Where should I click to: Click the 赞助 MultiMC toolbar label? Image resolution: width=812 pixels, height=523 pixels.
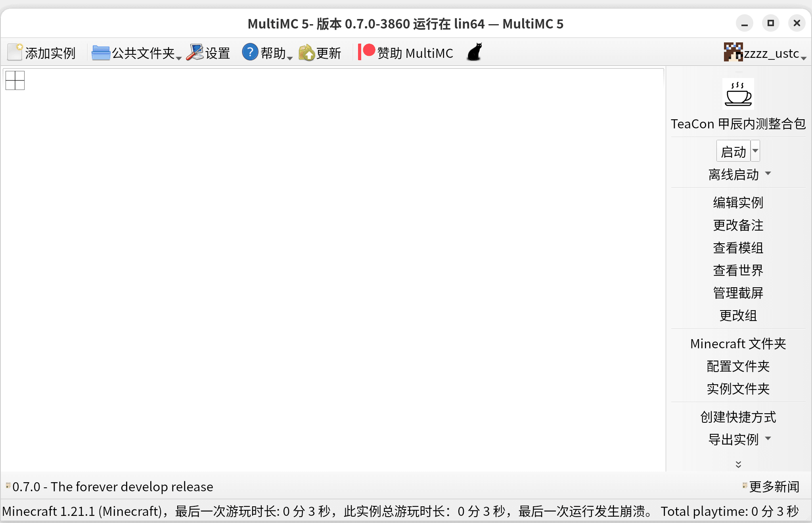[x=415, y=53]
